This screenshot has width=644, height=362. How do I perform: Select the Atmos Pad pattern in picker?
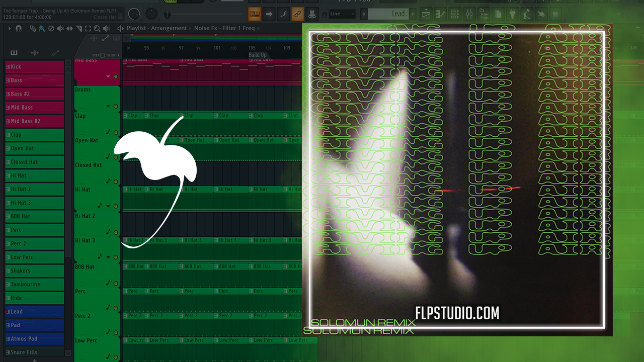click(x=34, y=339)
